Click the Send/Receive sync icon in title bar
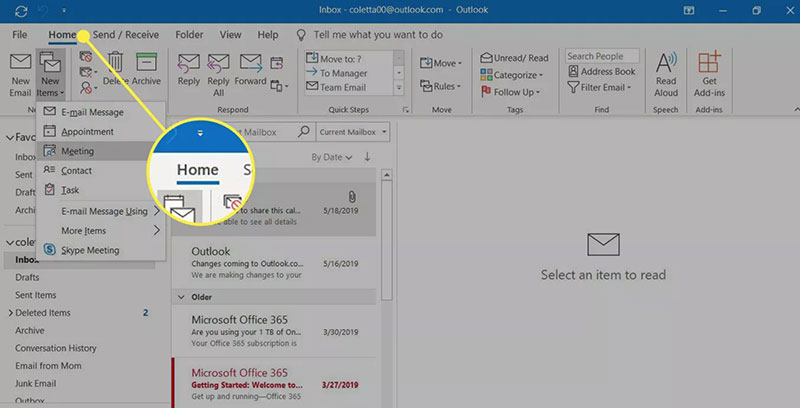Screen dimensions: 800x408 pyautogui.click(x=21, y=11)
